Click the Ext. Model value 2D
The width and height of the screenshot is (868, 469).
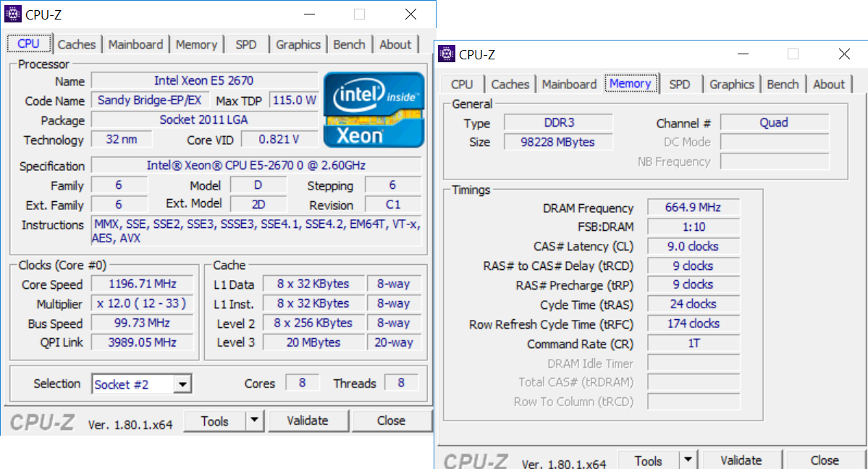(x=258, y=205)
